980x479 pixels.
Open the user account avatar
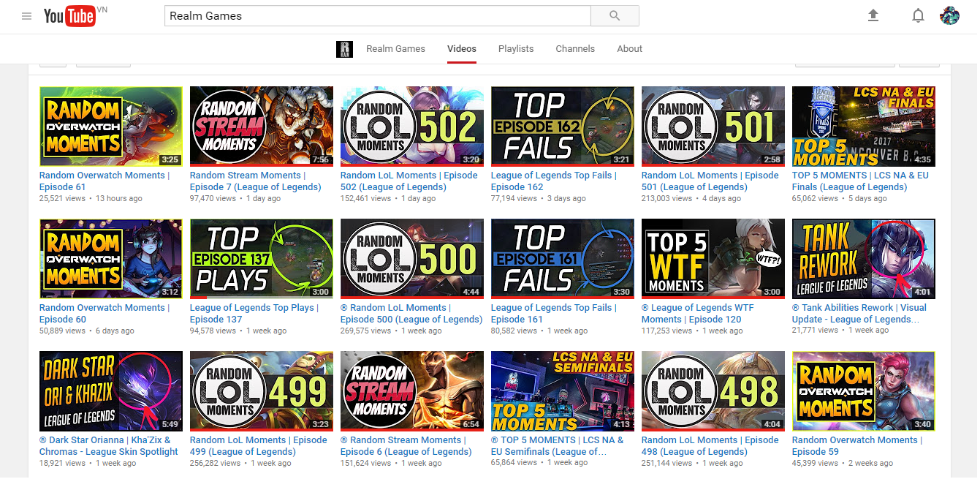(x=949, y=15)
